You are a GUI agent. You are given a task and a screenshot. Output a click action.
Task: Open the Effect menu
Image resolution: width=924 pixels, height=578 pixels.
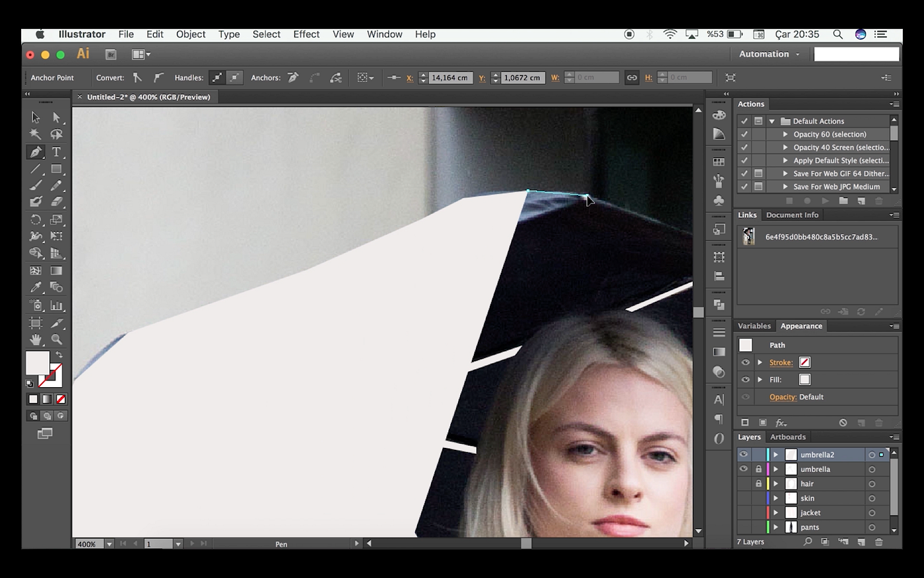[x=306, y=34]
